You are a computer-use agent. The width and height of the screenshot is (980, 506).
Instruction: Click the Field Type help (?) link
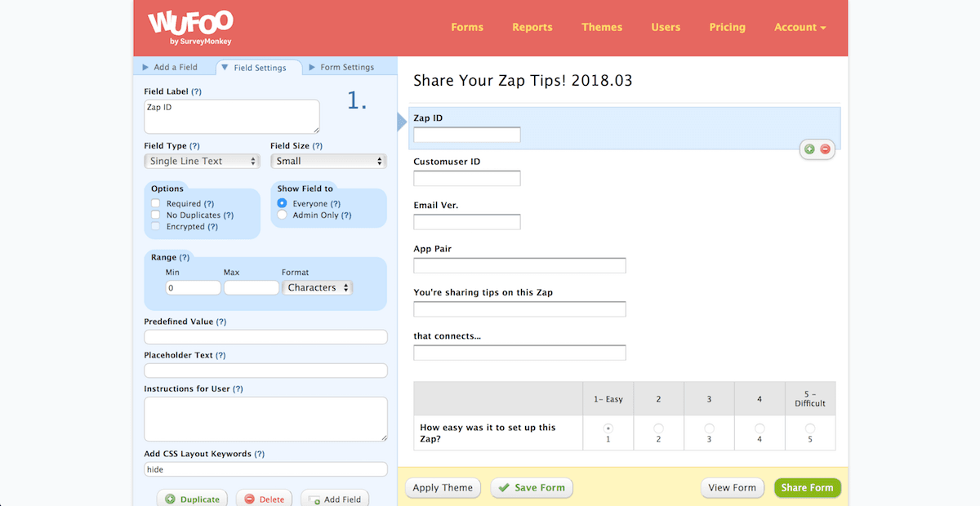pyautogui.click(x=195, y=146)
